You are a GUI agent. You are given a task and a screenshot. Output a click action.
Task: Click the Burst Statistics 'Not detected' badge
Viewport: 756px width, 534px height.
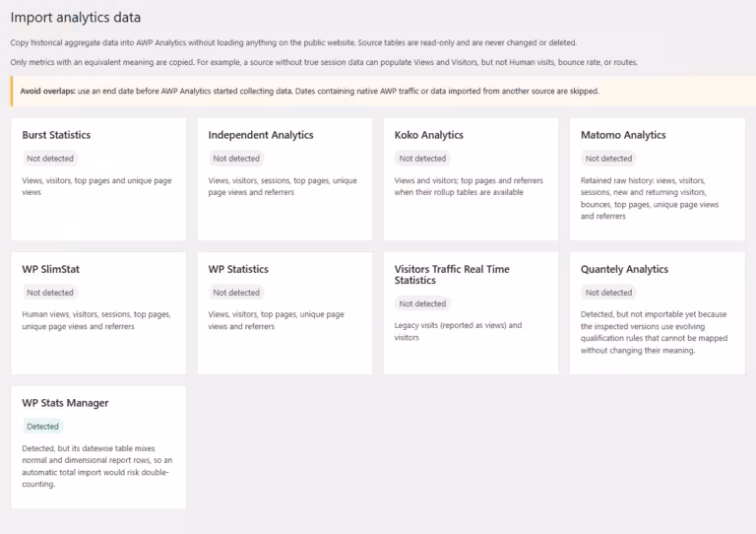50,159
